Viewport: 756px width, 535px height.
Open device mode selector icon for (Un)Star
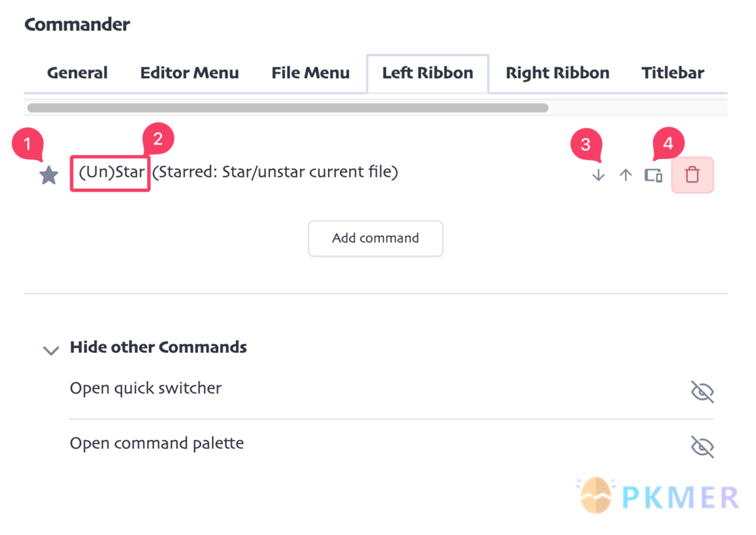click(x=654, y=175)
